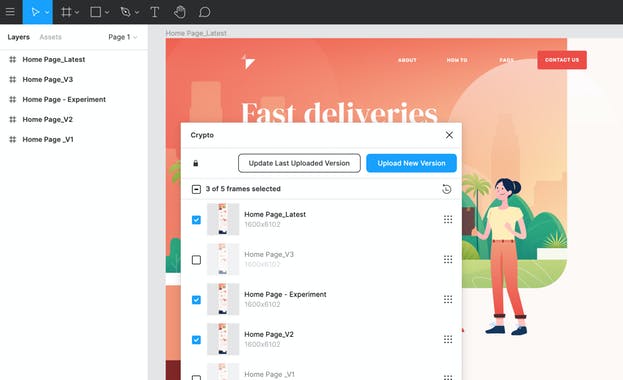The height and width of the screenshot is (380, 623).
Task: Click the Crypto dialog title
Action: (x=202, y=135)
